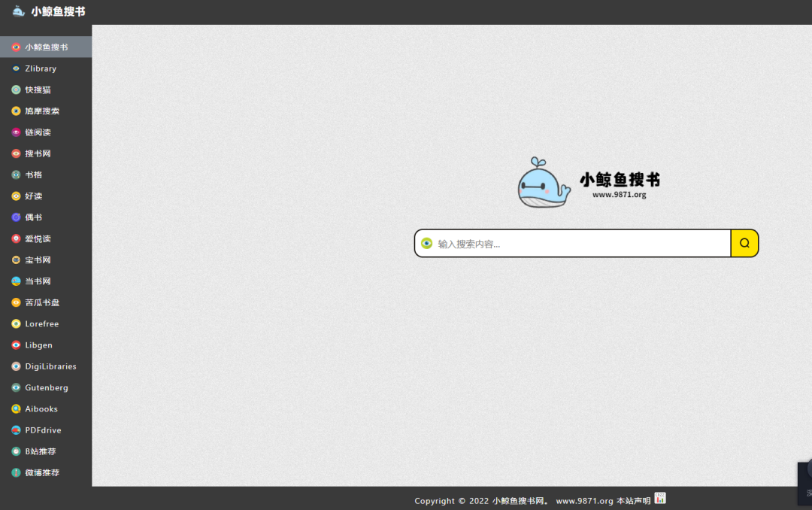Open DigiLibraries from sidebar
This screenshot has height=510, width=812.
[x=50, y=366]
